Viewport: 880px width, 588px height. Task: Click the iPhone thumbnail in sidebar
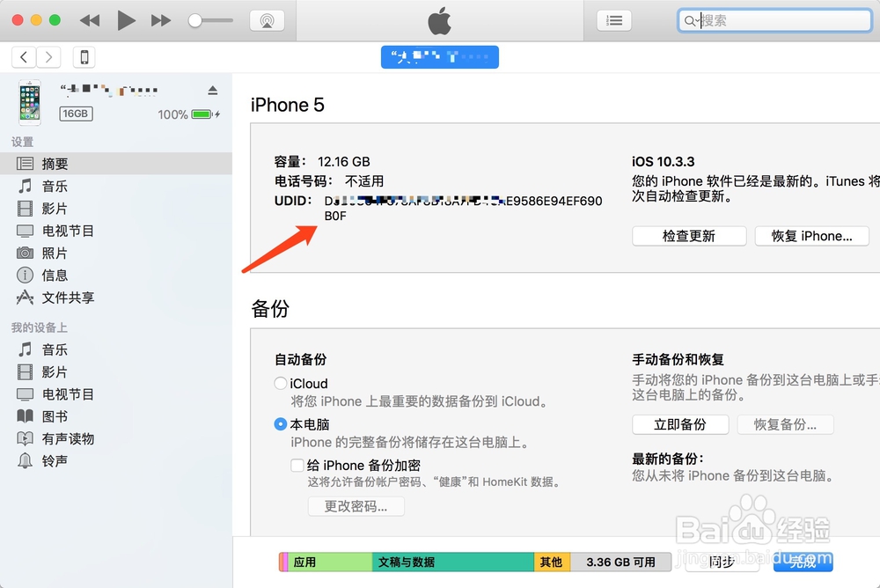[30, 102]
